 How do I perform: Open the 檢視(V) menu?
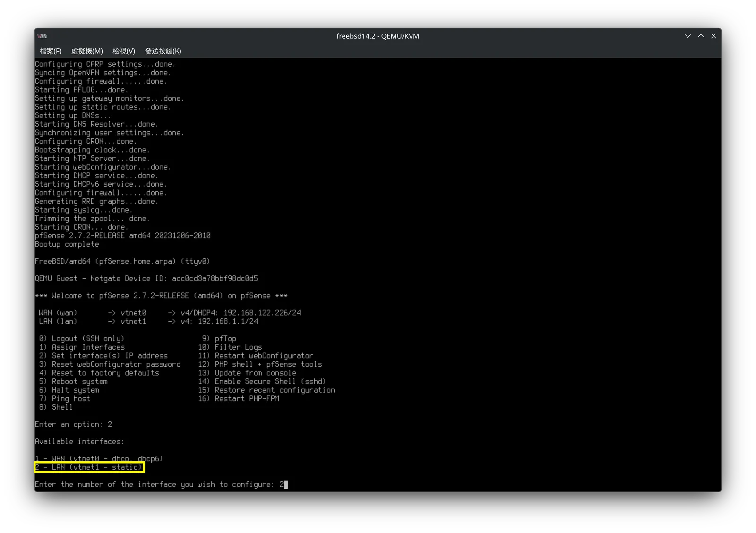(x=124, y=51)
